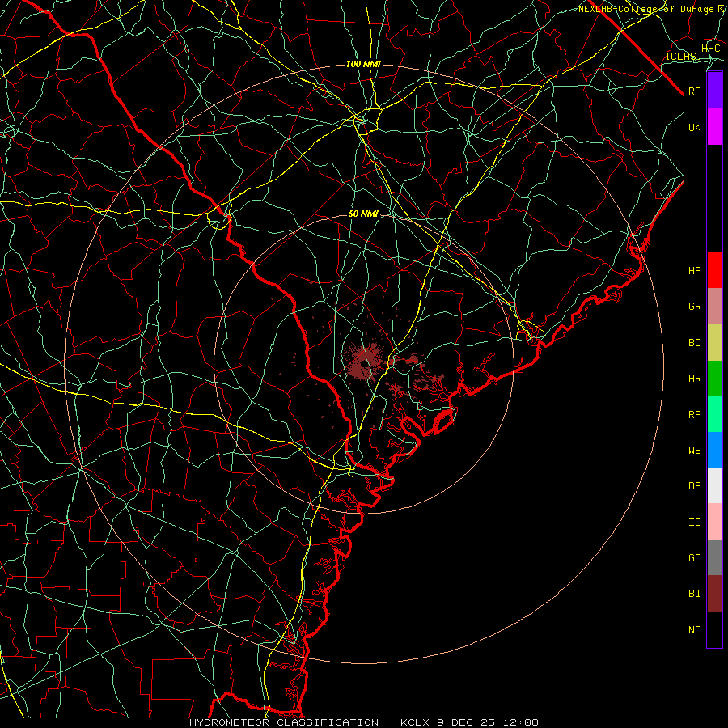Click the GC gray legend swatch
Image resolution: width=728 pixels, height=728 pixels.
[x=714, y=557]
